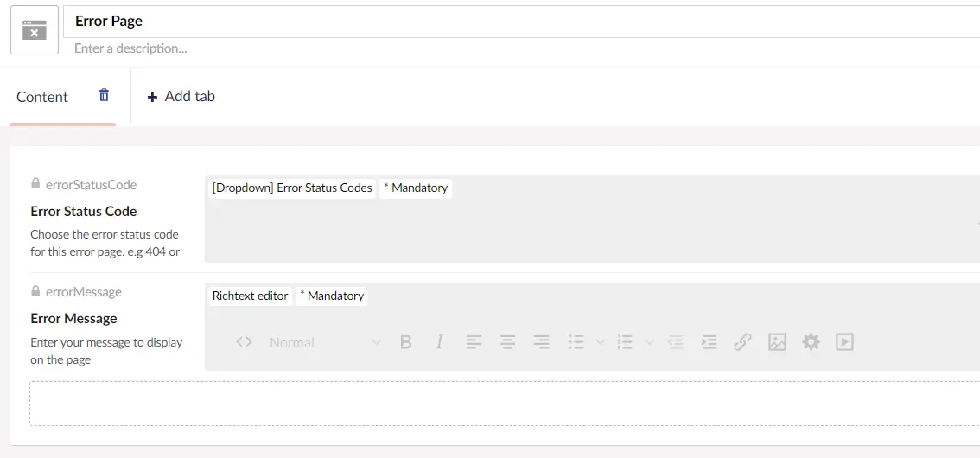Click the Error Page document type icon
The width and height of the screenshot is (980, 458).
(x=35, y=30)
